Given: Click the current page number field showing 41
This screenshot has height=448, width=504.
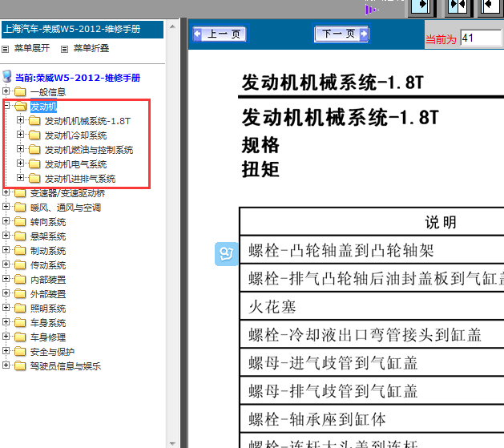Looking at the screenshot, I should (481, 38).
